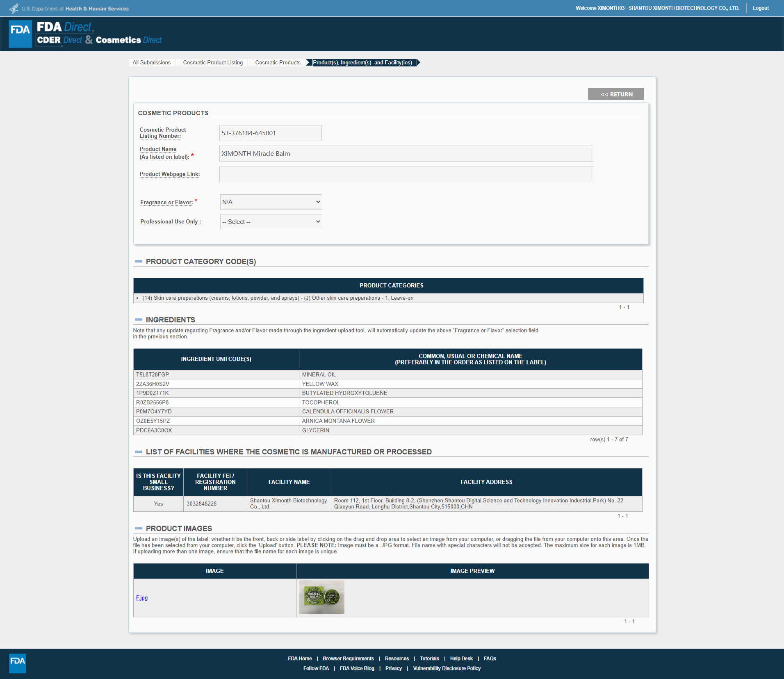Click the Product Webpage Link label

tap(170, 174)
